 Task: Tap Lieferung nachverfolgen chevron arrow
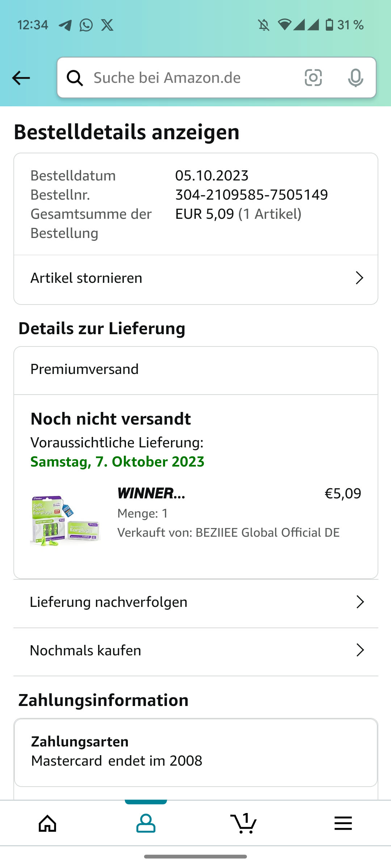[360, 602]
